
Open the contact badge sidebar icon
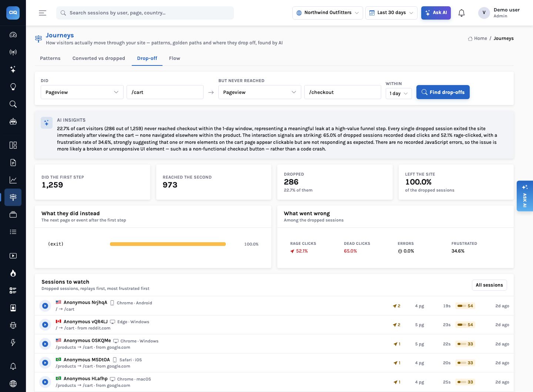[13, 308]
